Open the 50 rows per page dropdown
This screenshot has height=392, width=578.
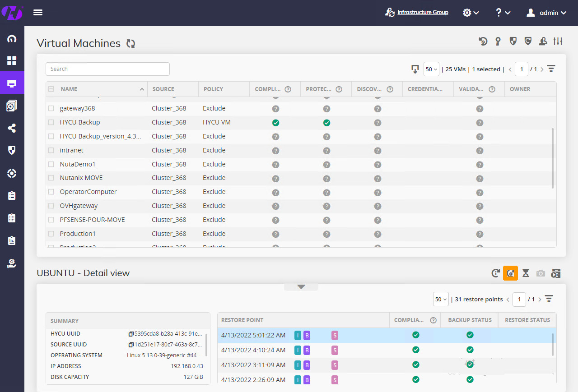point(431,69)
